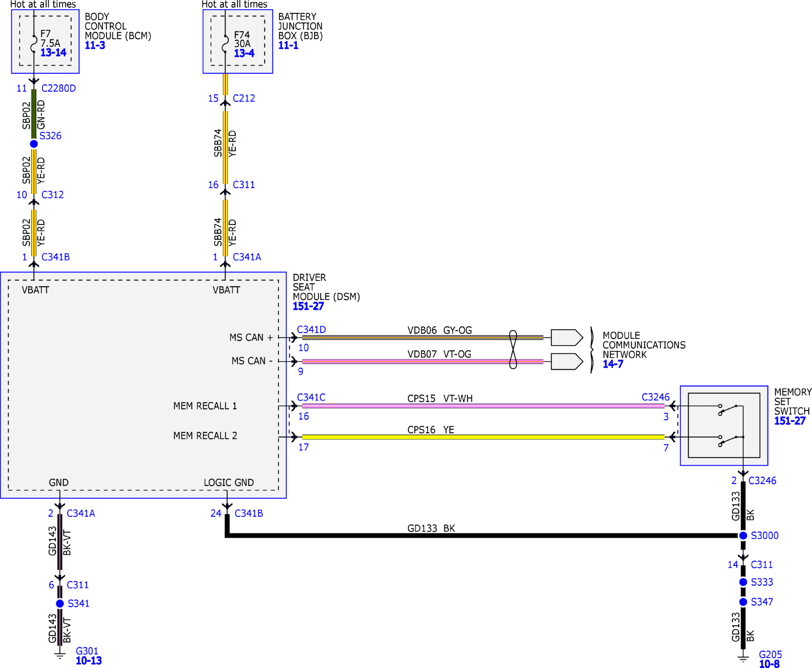
Task: Click the G205 ground symbol
Action: pos(743,659)
